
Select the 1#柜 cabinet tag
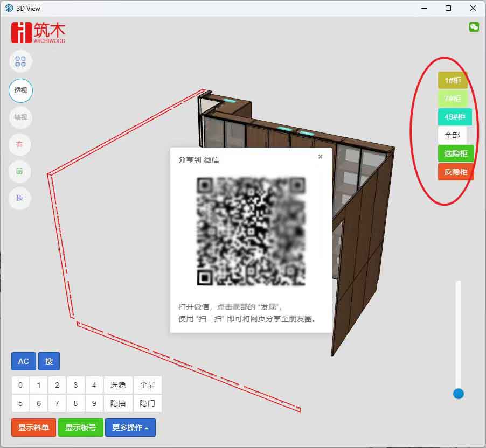[x=453, y=80]
